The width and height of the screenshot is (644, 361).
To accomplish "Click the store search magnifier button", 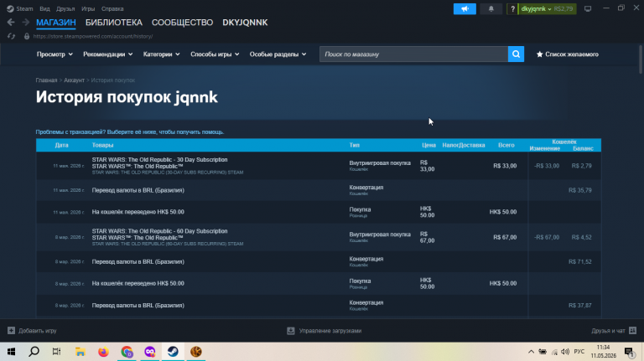I will tap(516, 54).
